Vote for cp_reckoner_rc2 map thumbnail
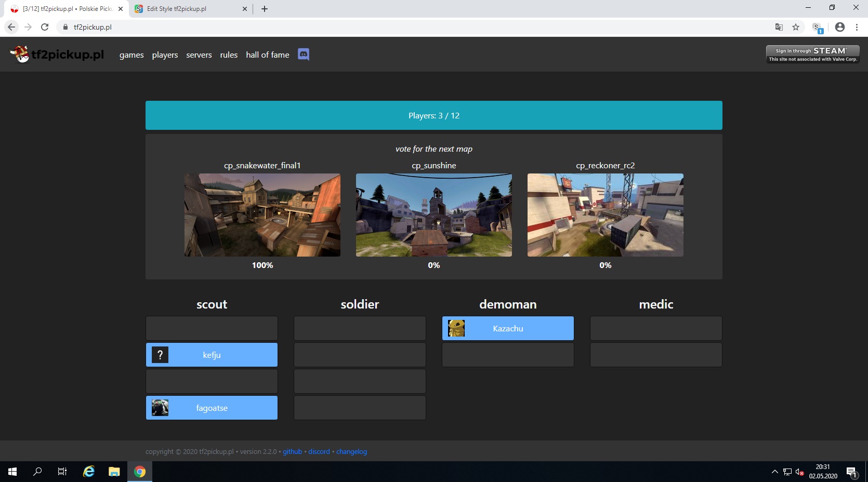 click(x=606, y=215)
